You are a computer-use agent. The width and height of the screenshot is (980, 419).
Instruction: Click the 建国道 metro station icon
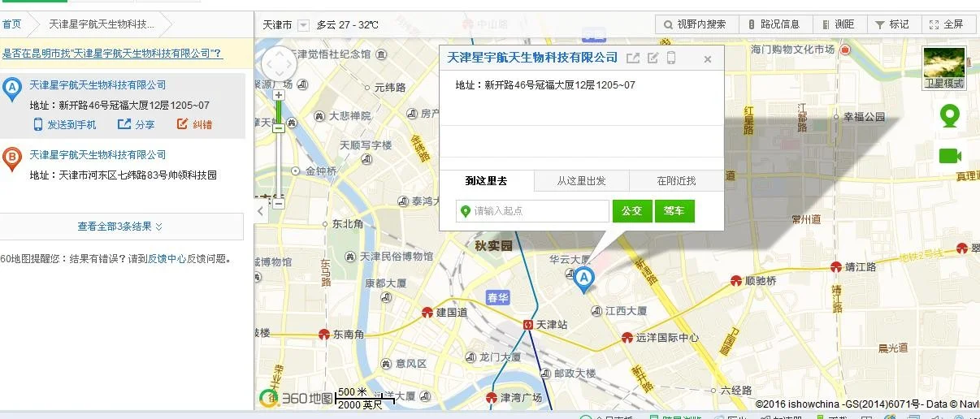pyautogui.click(x=427, y=312)
